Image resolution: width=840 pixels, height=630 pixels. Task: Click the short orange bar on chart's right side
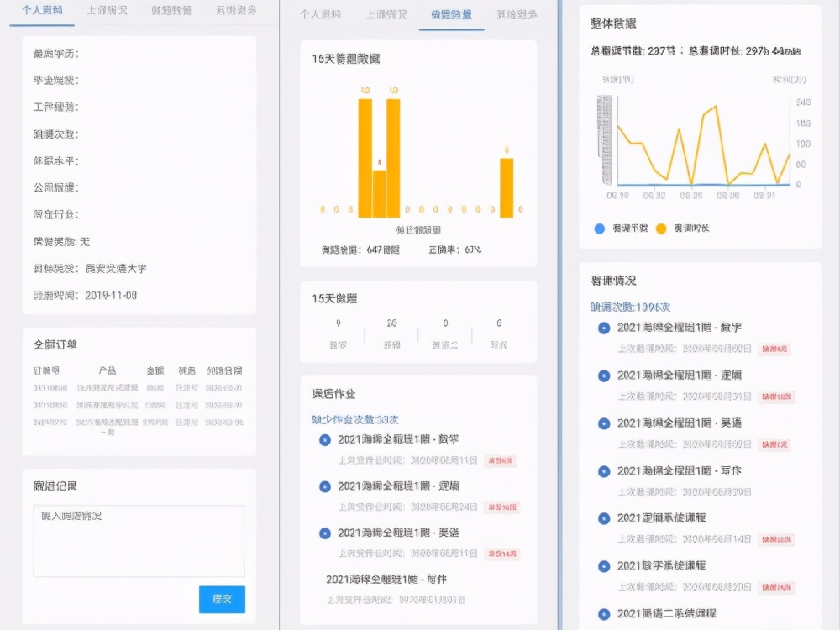pyautogui.click(x=507, y=187)
